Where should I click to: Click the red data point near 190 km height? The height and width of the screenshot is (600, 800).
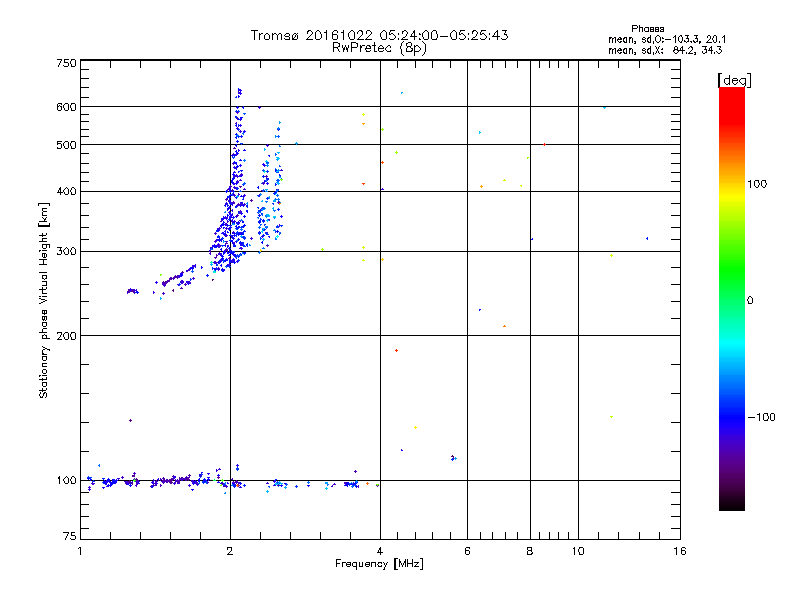tap(396, 351)
